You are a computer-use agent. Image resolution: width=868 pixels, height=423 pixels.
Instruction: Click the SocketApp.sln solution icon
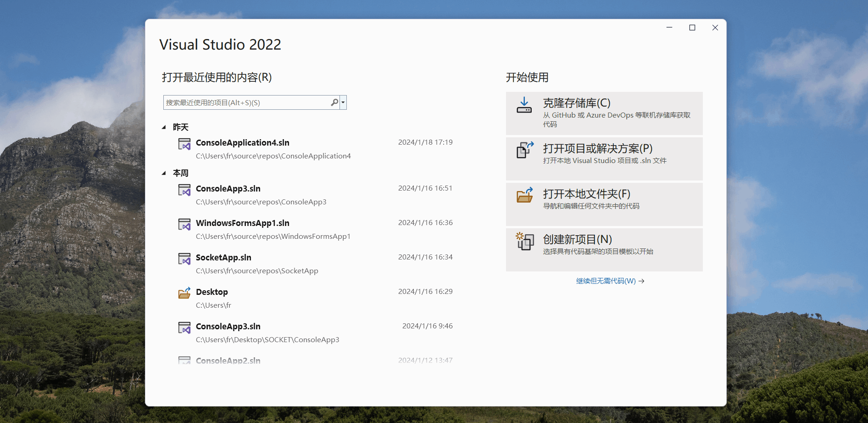[x=184, y=259]
